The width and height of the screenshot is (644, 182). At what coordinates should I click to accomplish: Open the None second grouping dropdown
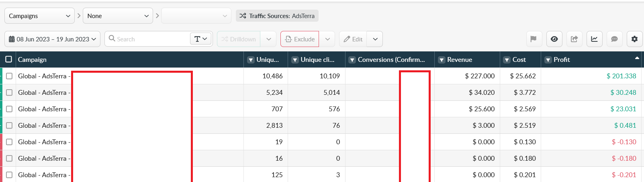118,16
